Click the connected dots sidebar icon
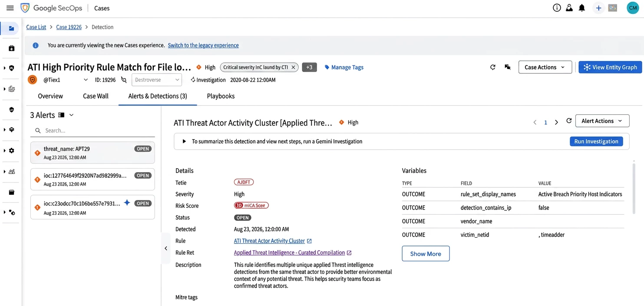 click(x=12, y=213)
